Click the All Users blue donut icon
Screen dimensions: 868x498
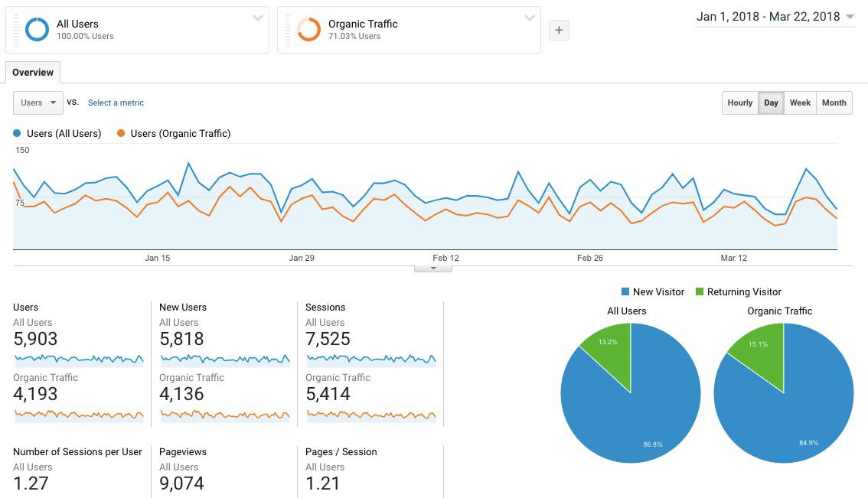click(37, 30)
